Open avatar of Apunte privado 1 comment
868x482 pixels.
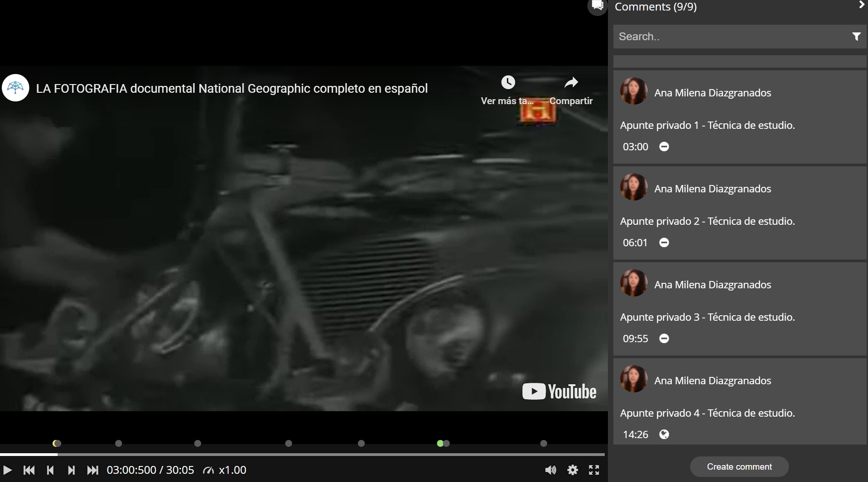634,91
